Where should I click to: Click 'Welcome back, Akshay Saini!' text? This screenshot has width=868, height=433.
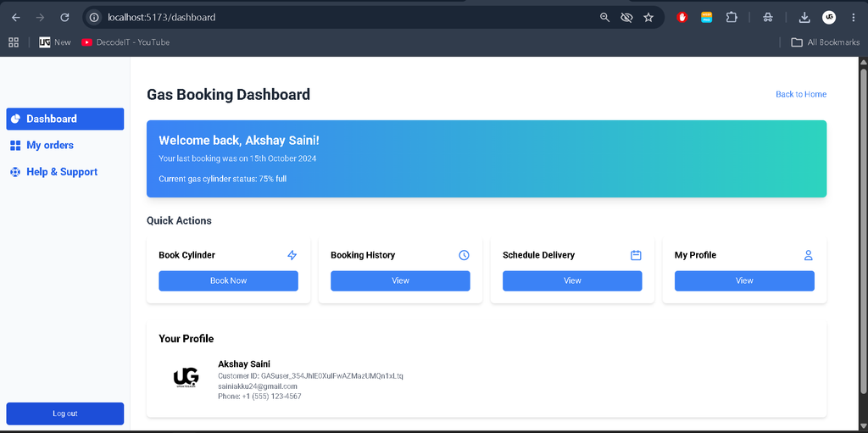239,141
